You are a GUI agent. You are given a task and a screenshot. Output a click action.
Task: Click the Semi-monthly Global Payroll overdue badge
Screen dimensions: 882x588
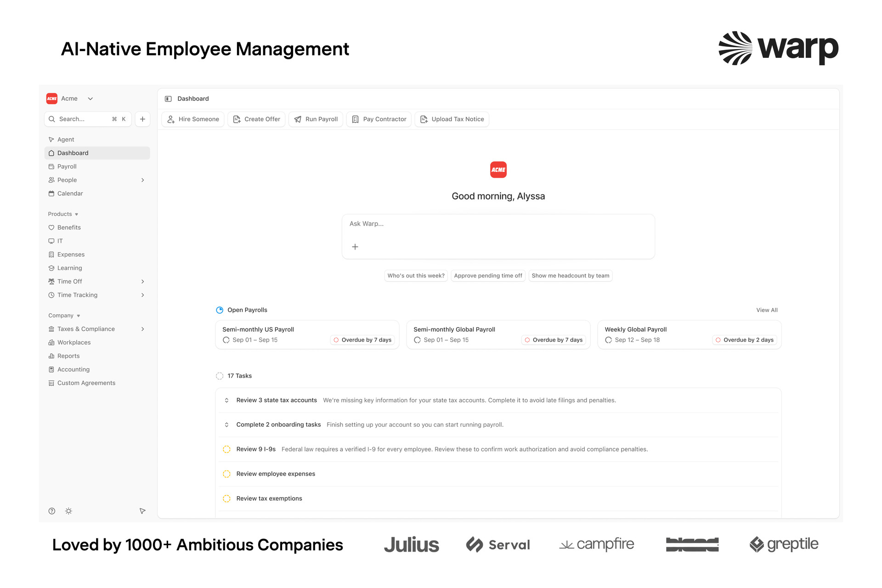coord(554,340)
